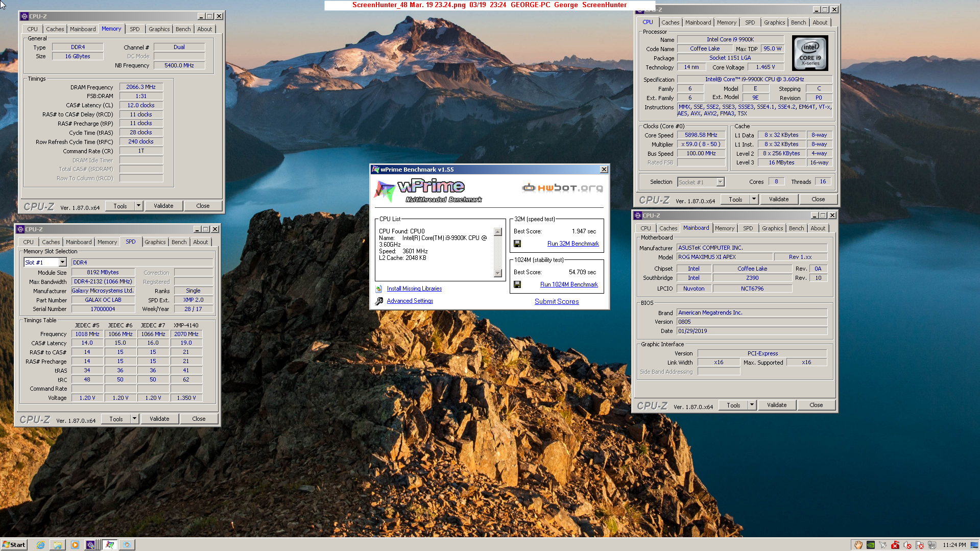This screenshot has width=980, height=551.
Task: Switch to SPD tab in the Memory window
Action: point(134,29)
